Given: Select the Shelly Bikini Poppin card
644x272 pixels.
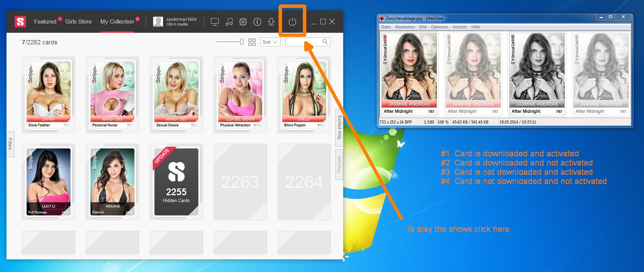Looking at the screenshot, I should pos(304,95).
